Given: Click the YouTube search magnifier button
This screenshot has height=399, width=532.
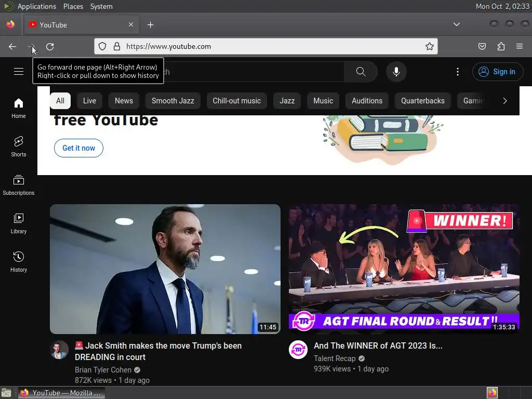Looking at the screenshot, I should [x=361, y=72].
